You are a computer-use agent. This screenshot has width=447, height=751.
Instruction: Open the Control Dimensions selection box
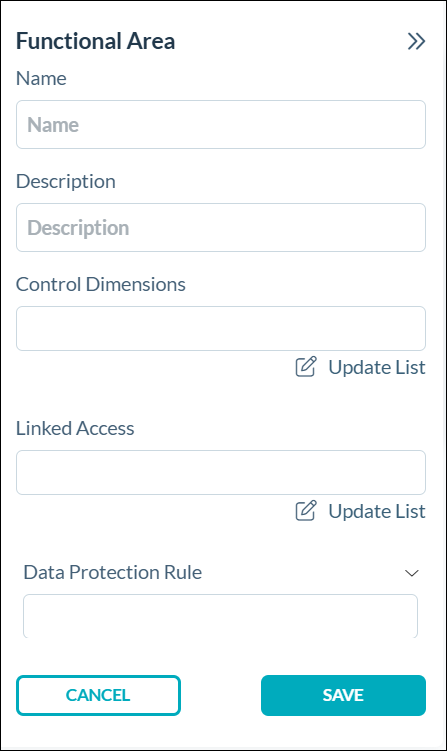click(x=221, y=329)
